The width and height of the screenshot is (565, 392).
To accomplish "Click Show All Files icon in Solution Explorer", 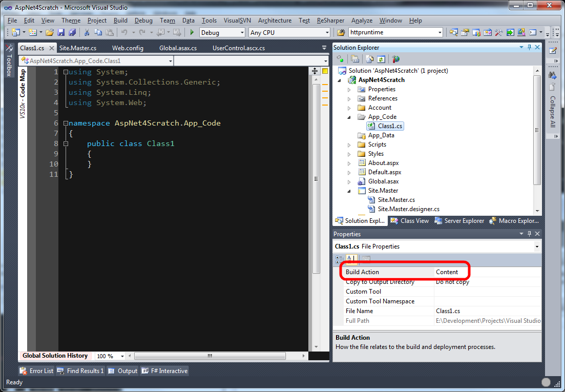I will click(x=369, y=59).
